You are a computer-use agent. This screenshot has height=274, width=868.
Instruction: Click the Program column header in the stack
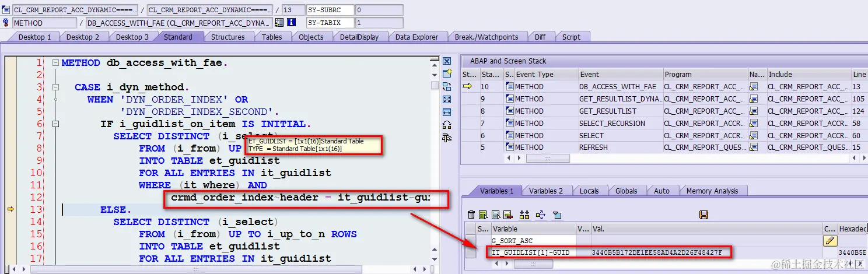click(x=706, y=74)
